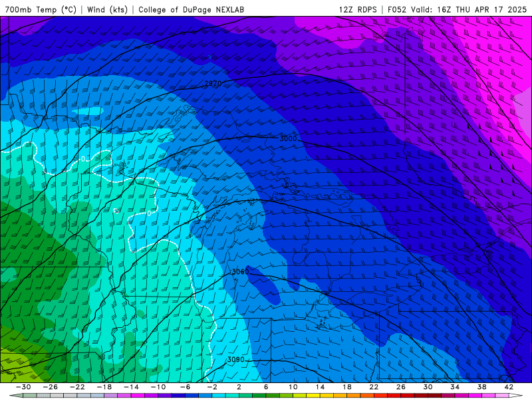Click the 10 color scale label

[x=293, y=387]
